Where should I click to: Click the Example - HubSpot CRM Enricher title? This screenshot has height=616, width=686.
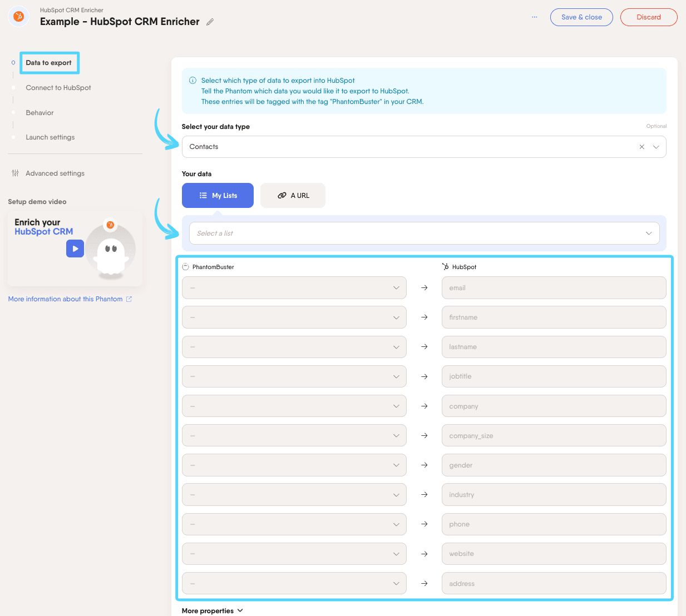(120, 22)
